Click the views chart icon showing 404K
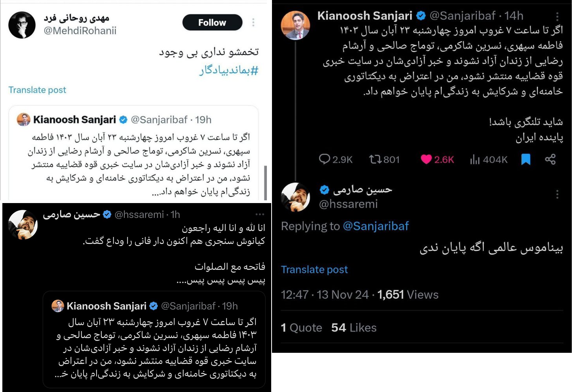Screen dimensions: 573x392 (475, 159)
